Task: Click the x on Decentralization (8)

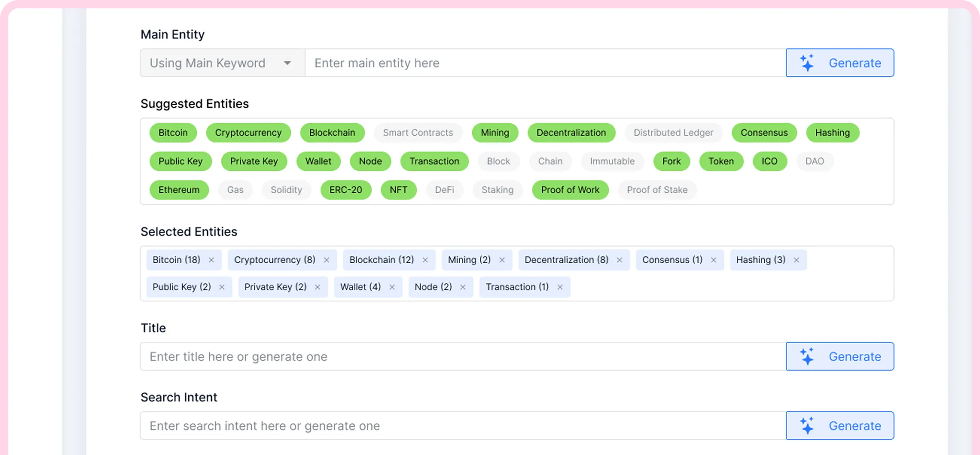Action: click(619, 260)
